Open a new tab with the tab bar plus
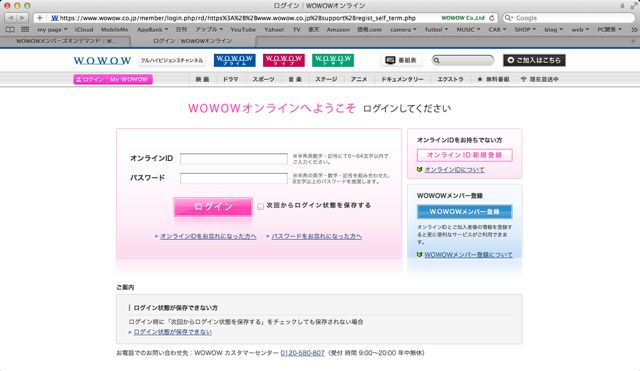This screenshot has height=371, width=640. point(633,41)
